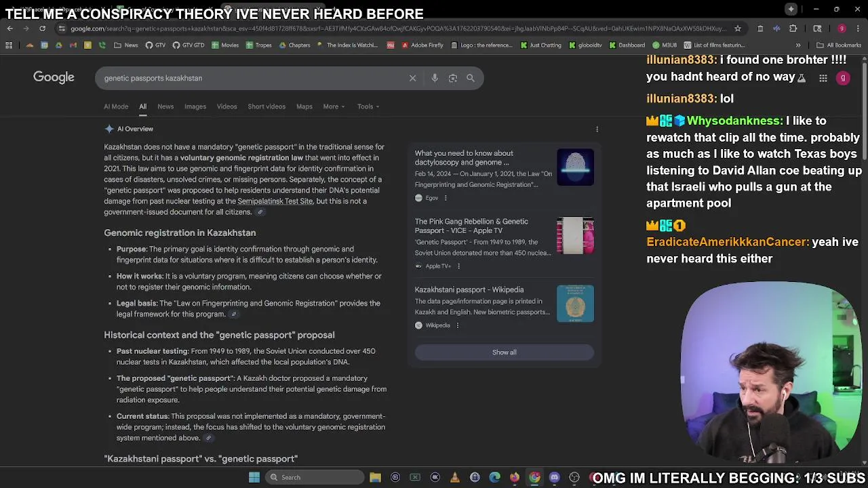Open 'What you need to know about dactyloscopy' result
868x488 pixels.
464,158
